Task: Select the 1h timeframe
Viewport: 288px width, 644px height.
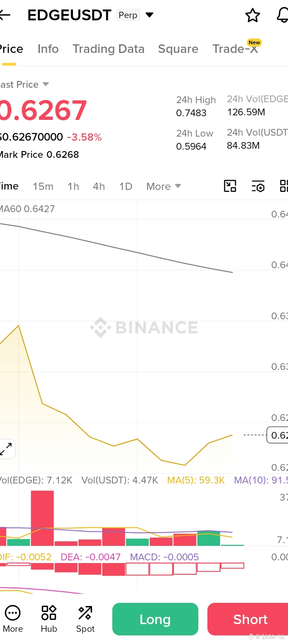Action: click(x=73, y=186)
